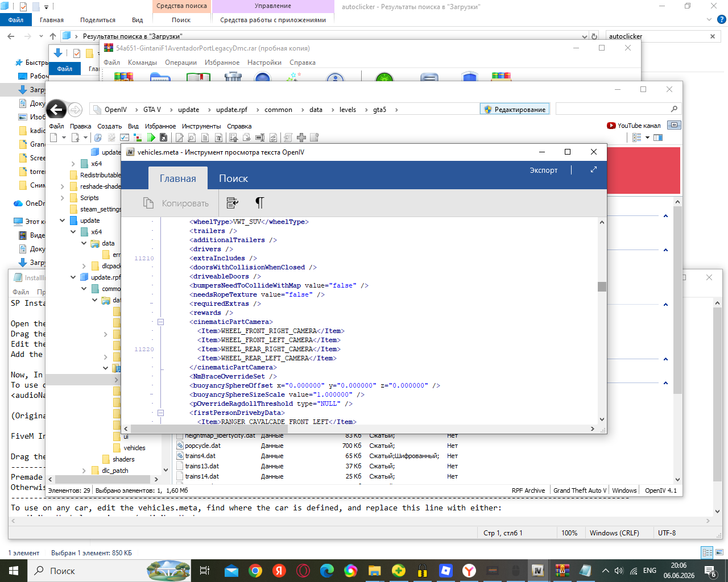Screen dimensions: 728x582
Task: Open the Избранное menu in OpenIV
Action: tap(160, 126)
